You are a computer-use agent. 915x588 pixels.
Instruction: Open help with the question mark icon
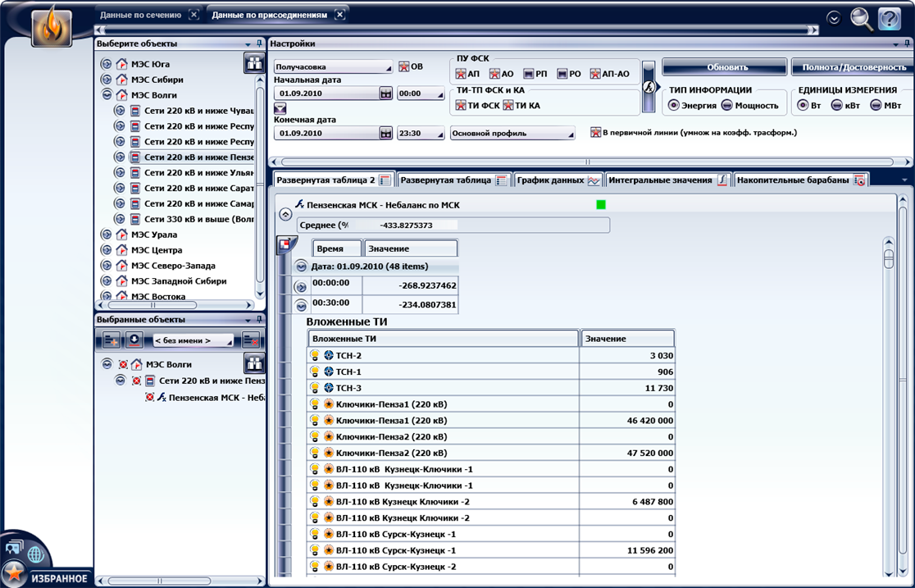889,18
